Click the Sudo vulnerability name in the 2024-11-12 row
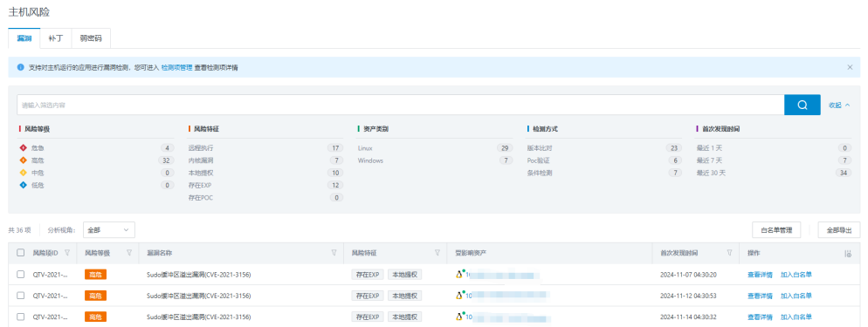Viewport: 868px width, 327px height. 199,296
